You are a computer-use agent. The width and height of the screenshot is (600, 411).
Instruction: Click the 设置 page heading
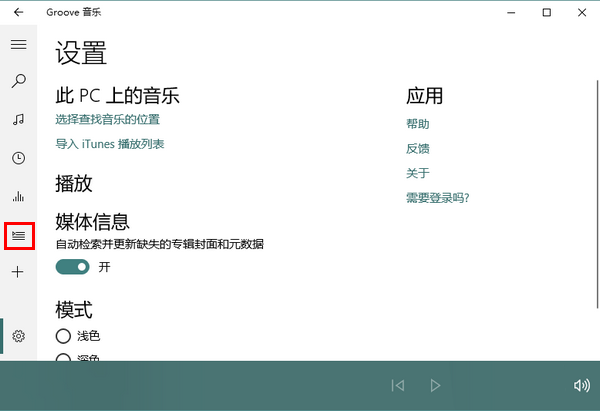click(x=81, y=52)
